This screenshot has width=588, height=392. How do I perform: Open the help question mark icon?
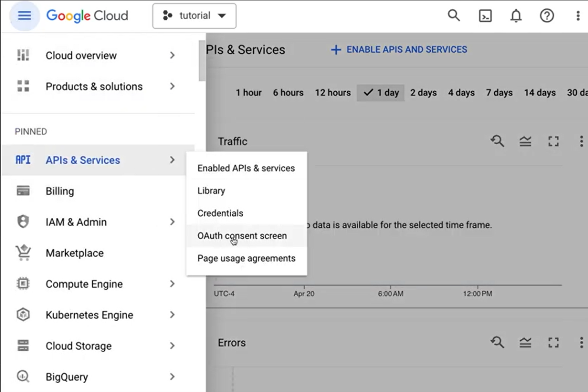pos(546,16)
